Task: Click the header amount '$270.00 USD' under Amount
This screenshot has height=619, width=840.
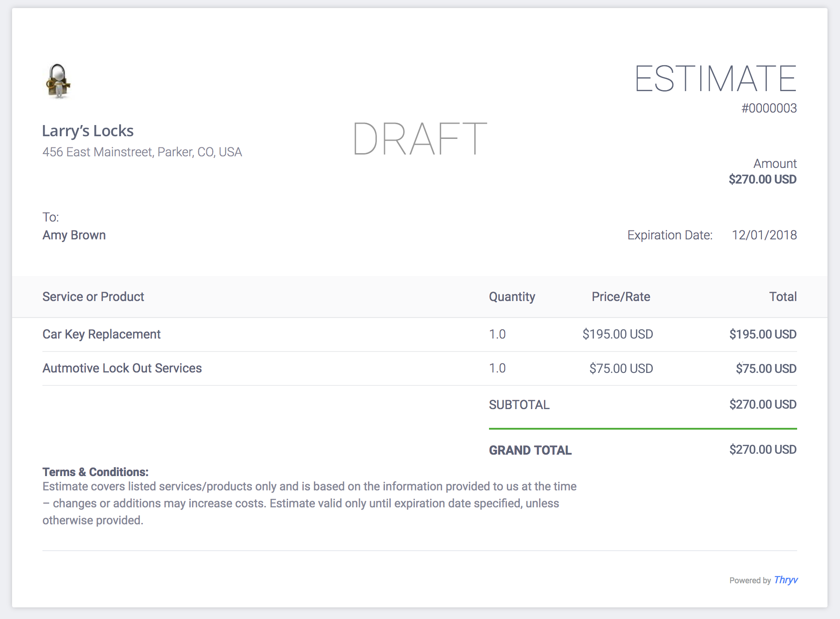Action: (x=763, y=180)
